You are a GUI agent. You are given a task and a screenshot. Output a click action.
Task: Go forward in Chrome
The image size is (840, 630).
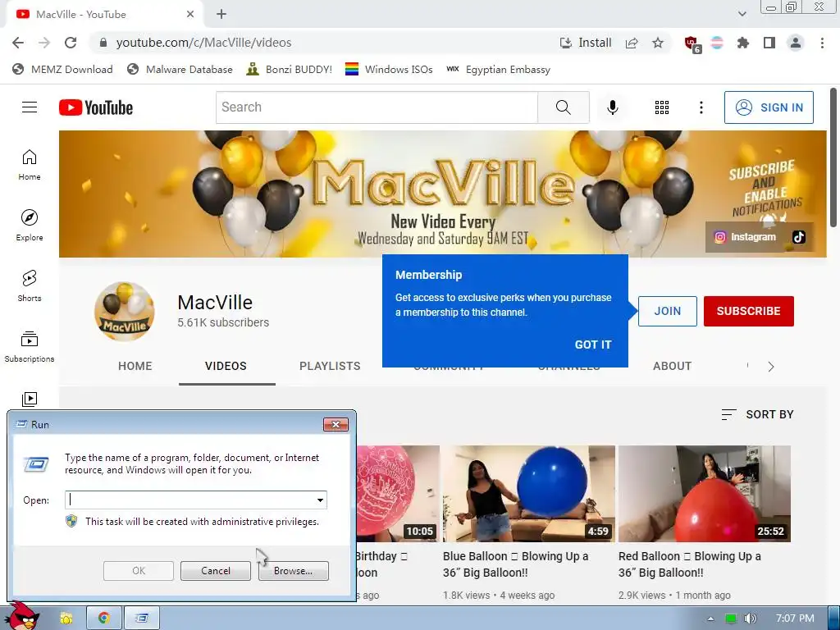(44, 43)
